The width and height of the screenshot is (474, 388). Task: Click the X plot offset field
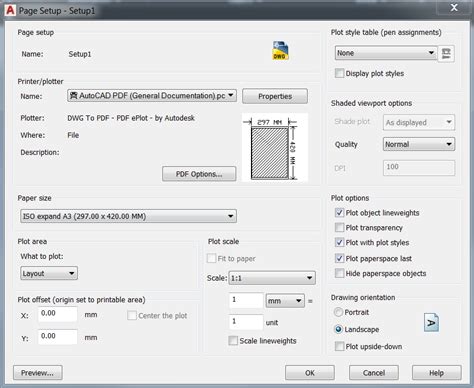point(58,314)
